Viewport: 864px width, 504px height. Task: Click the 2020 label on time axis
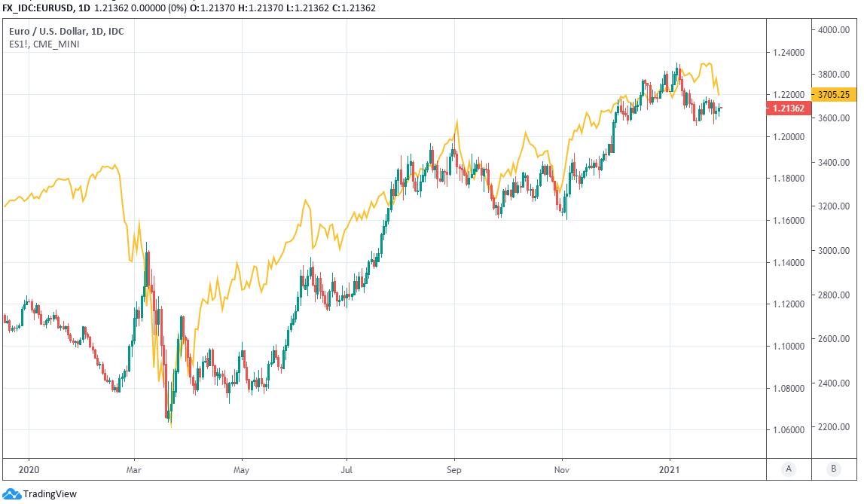(x=29, y=468)
